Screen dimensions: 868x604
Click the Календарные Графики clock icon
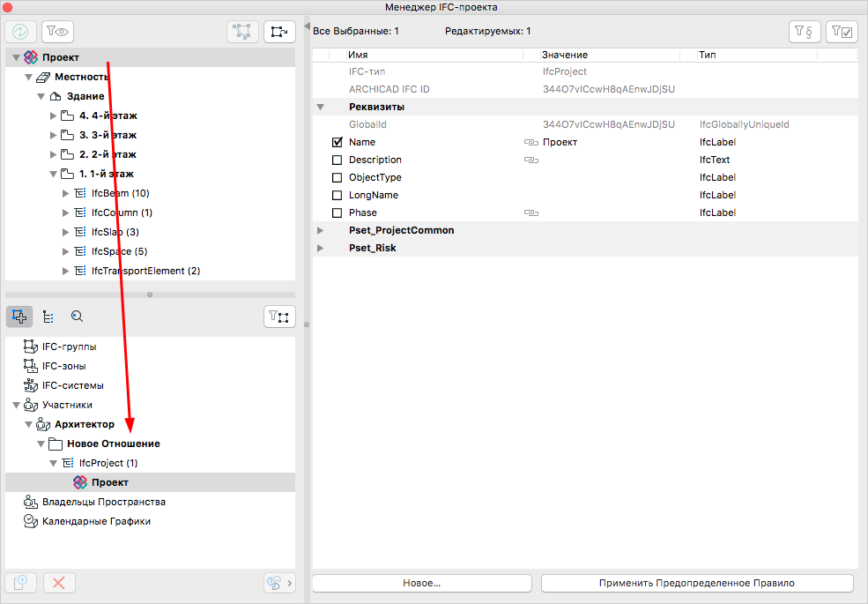click(x=31, y=521)
